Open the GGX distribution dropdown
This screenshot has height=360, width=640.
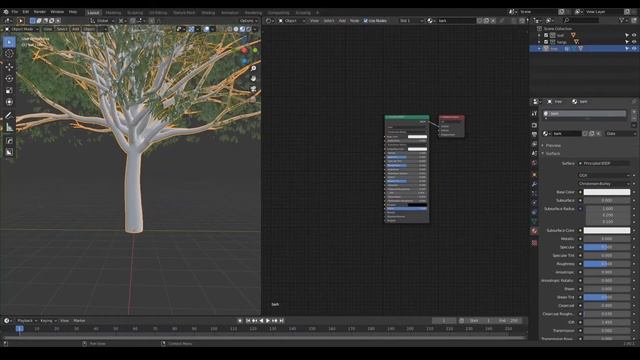(x=604, y=175)
